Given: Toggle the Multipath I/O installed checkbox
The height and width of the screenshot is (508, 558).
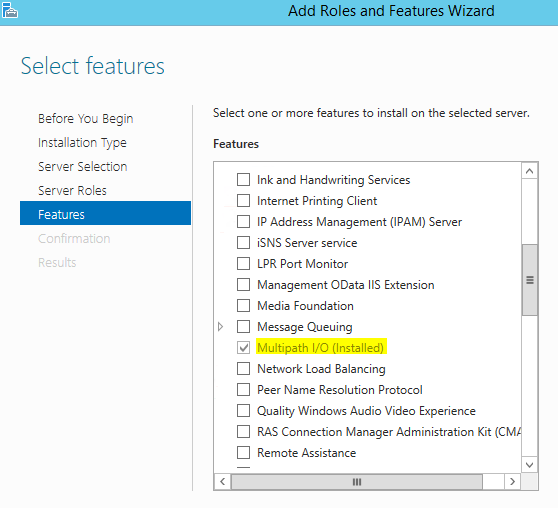Looking at the screenshot, I should point(243,347).
